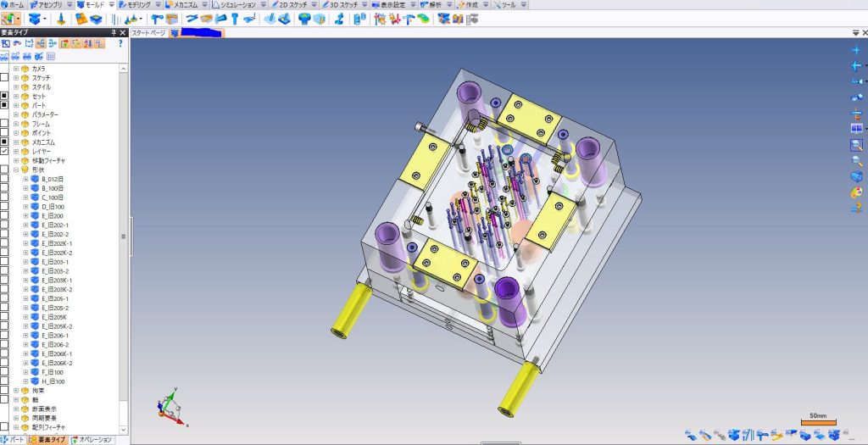Expand the E_旧200 shape node

[25, 215]
